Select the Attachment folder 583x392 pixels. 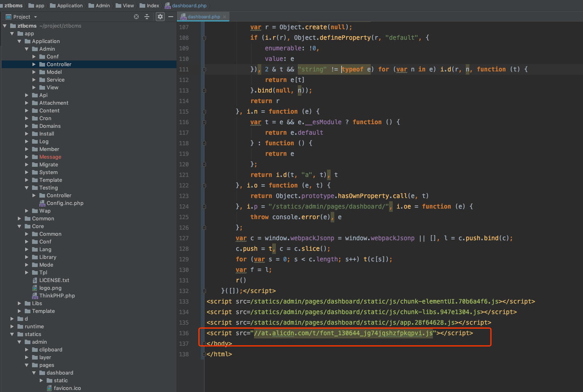point(54,103)
